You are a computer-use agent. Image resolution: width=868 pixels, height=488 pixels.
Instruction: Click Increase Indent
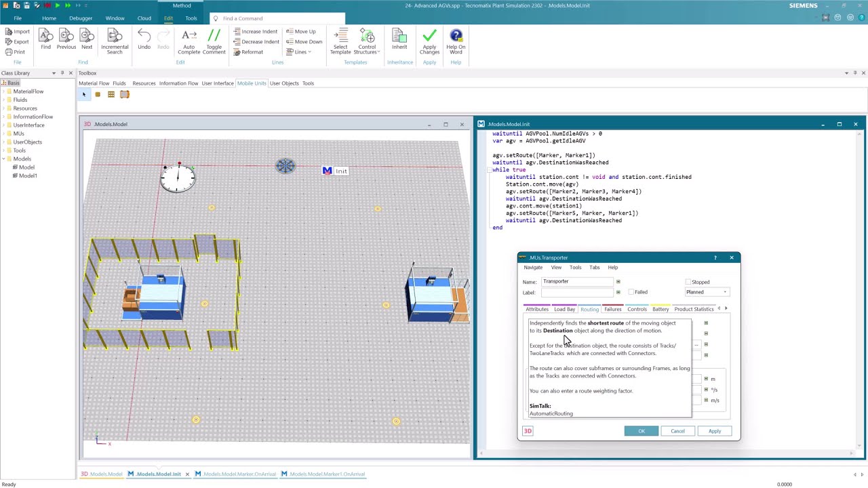(255, 31)
